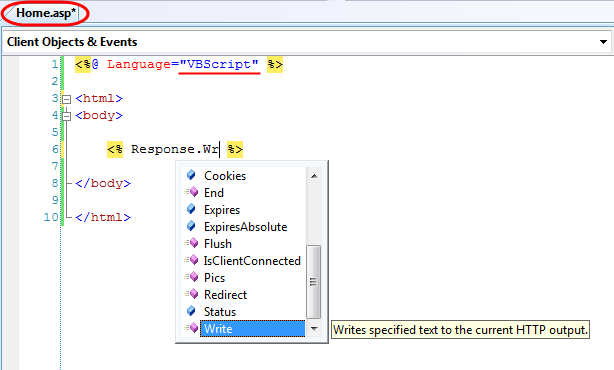The height and width of the screenshot is (370, 614).
Task: Click the closing body tag on line 8
Action: click(x=103, y=183)
